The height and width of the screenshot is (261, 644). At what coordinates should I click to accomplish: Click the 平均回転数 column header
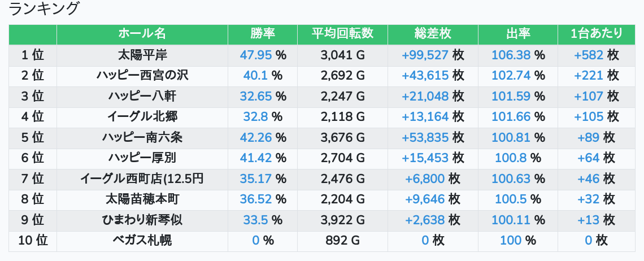(342, 34)
